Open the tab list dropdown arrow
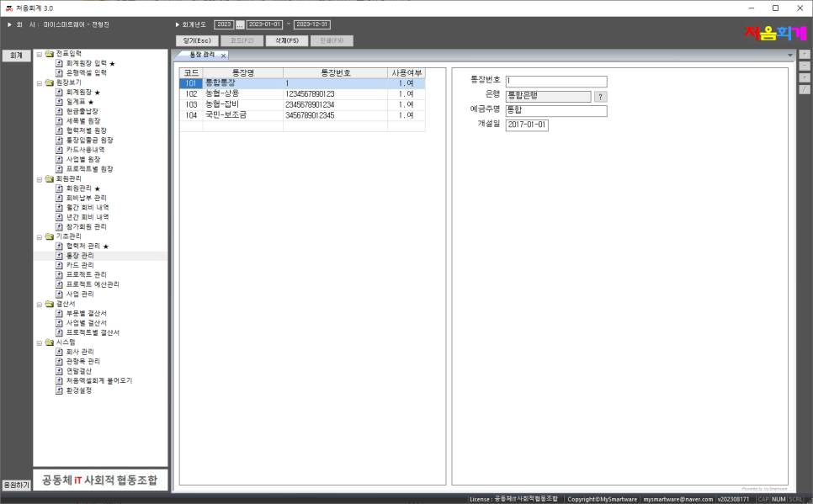The width and height of the screenshot is (813, 504). point(789,55)
